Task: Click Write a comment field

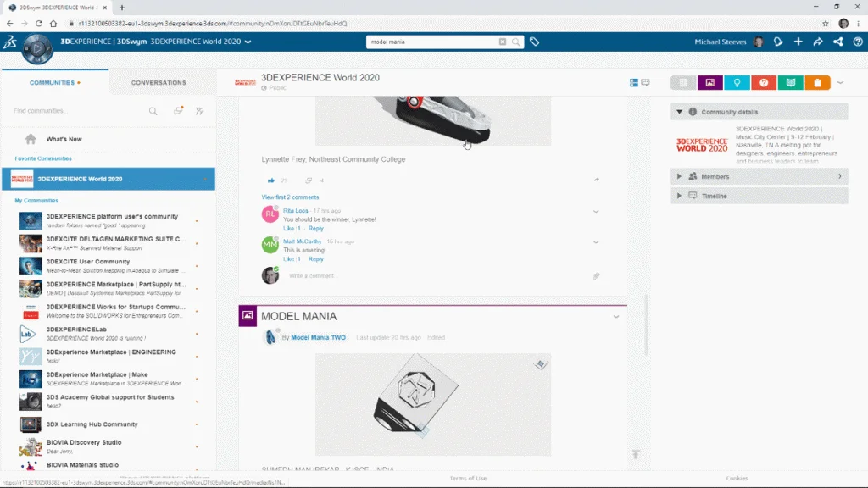Action: 437,275
